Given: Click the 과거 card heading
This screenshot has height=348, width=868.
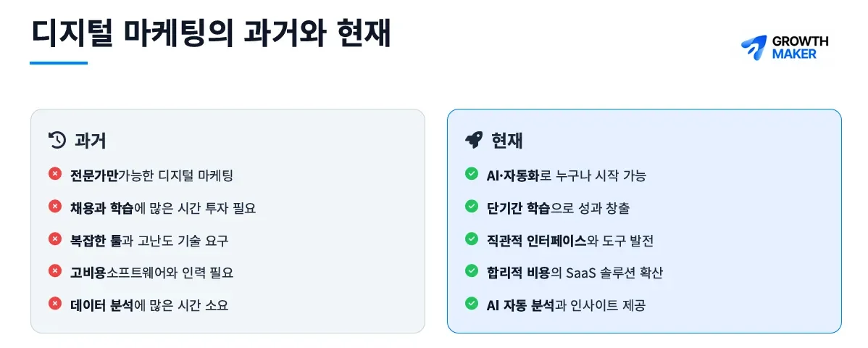Looking at the screenshot, I should pos(91,140).
